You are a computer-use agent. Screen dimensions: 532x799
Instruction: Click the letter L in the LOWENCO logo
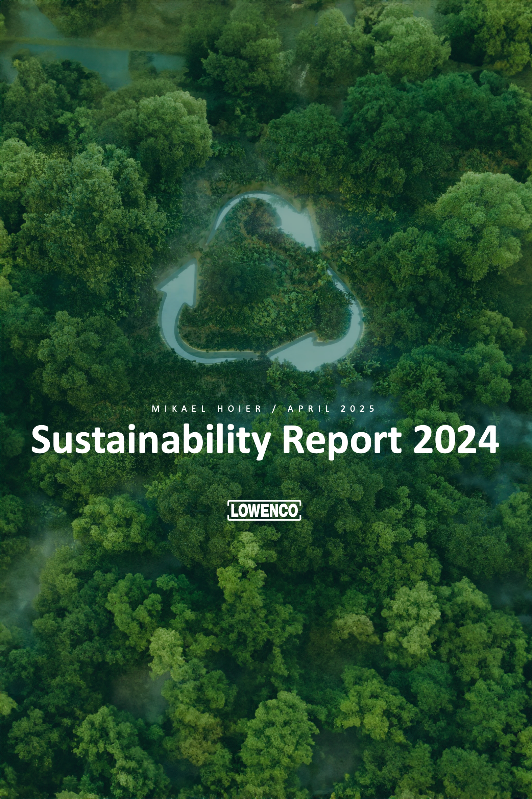(235, 510)
